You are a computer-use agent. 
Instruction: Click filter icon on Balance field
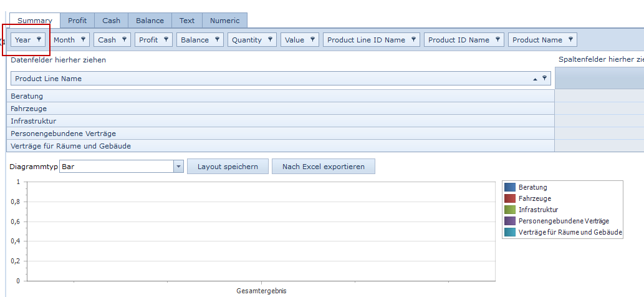[217, 40]
